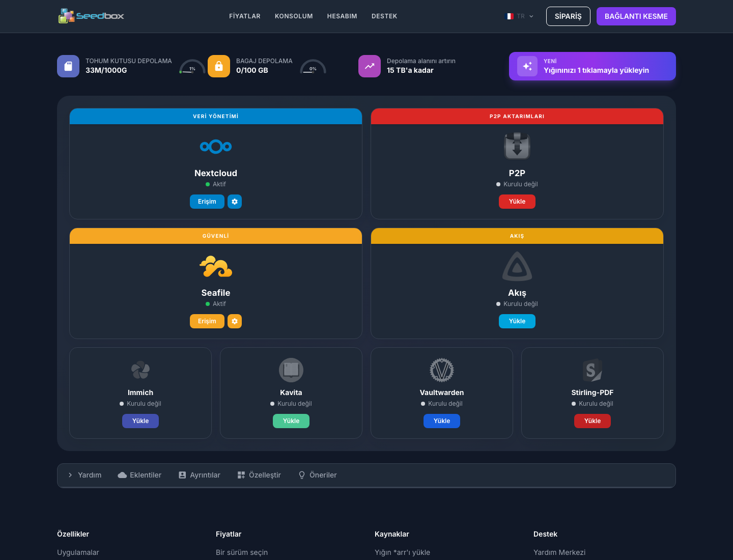Click the Immich logo icon
Screen dimensions: 733x560
pyautogui.click(x=140, y=370)
